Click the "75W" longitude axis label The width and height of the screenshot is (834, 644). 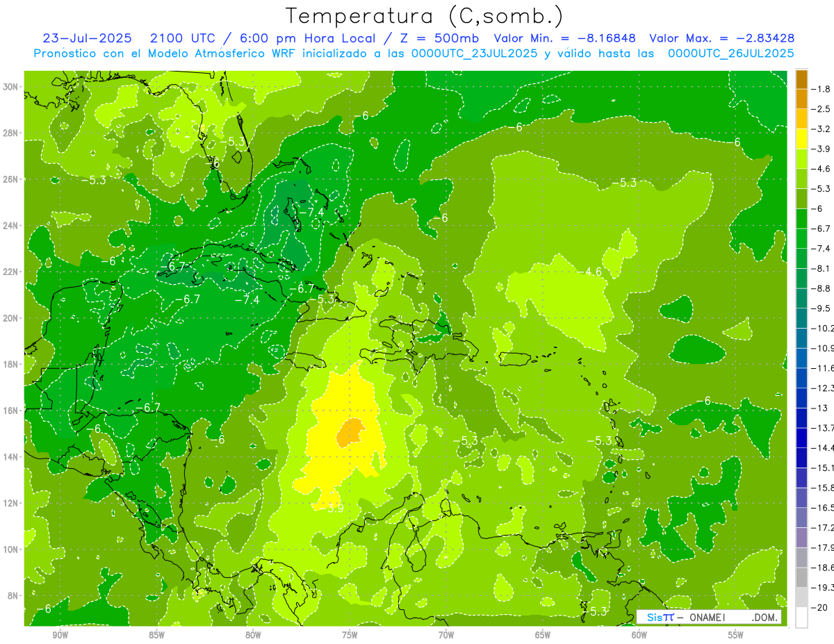tap(350, 635)
